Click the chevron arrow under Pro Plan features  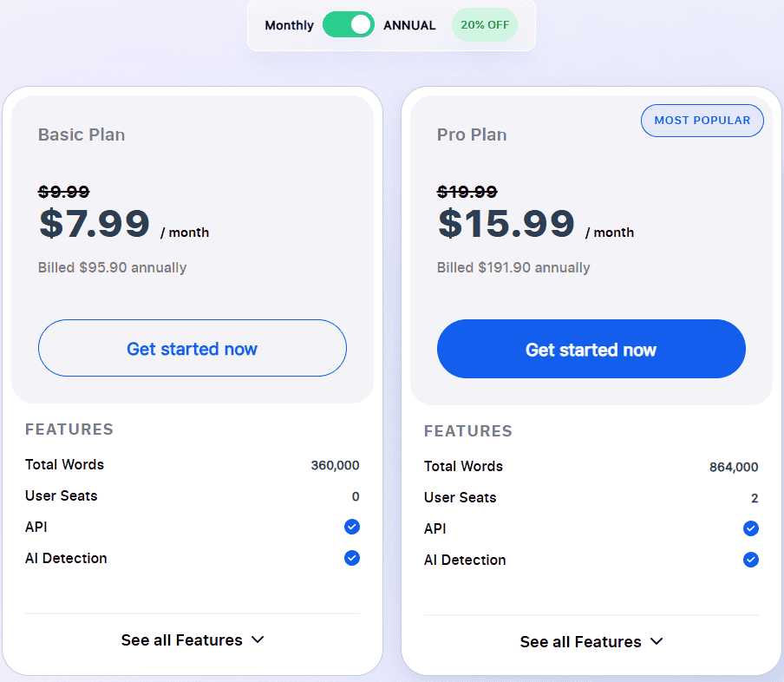657,642
